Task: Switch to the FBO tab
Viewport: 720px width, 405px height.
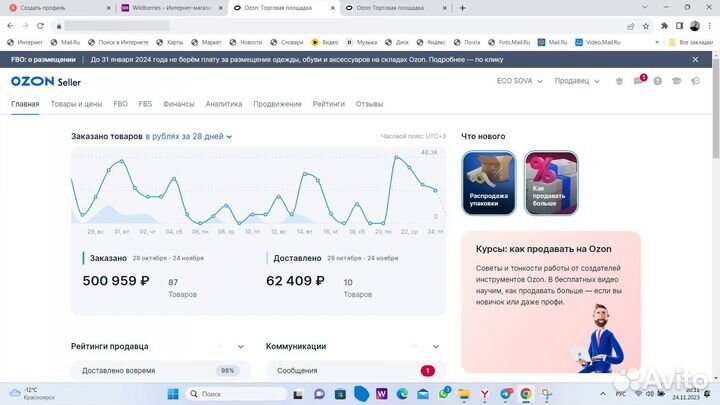Action: (x=120, y=104)
